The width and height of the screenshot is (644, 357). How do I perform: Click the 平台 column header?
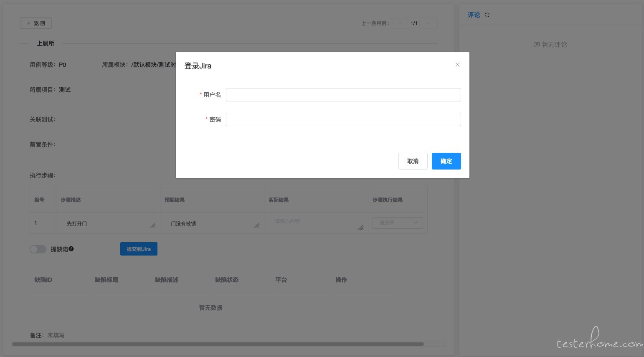(x=281, y=280)
